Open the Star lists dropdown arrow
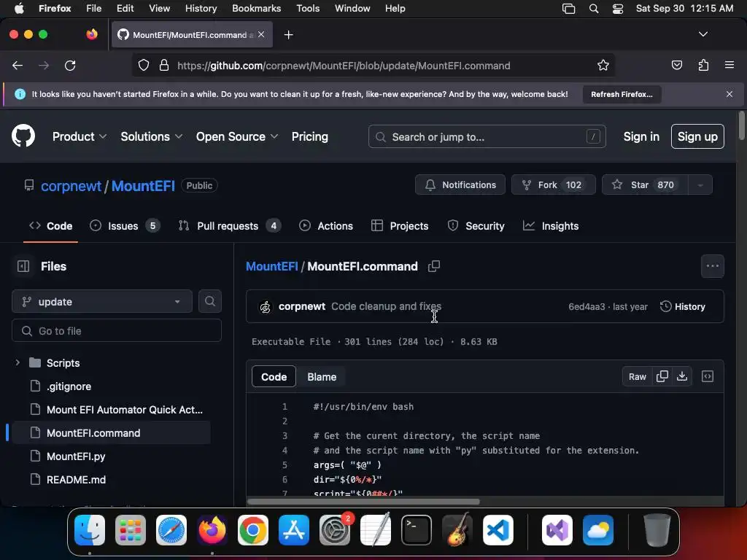Screen dimensions: 747x560 [700, 184]
